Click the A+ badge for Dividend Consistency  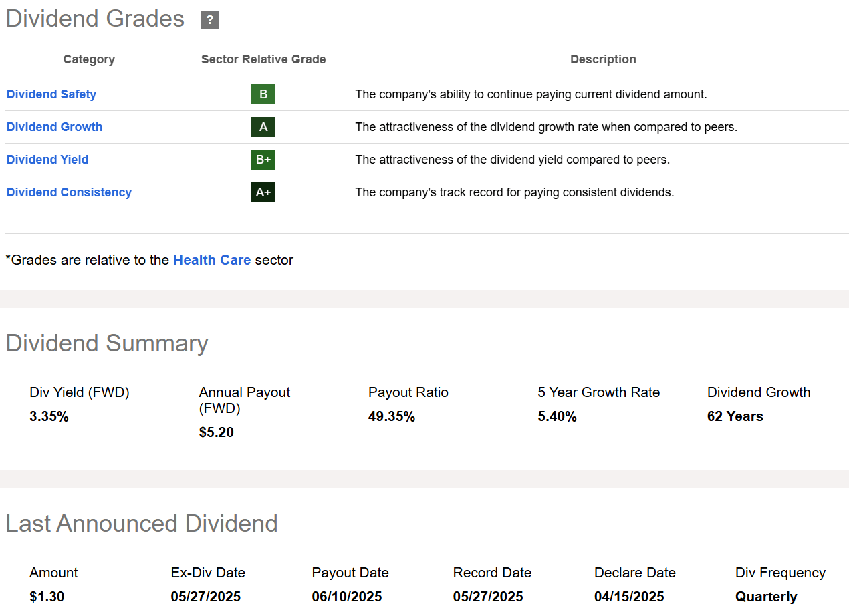(x=263, y=192)
